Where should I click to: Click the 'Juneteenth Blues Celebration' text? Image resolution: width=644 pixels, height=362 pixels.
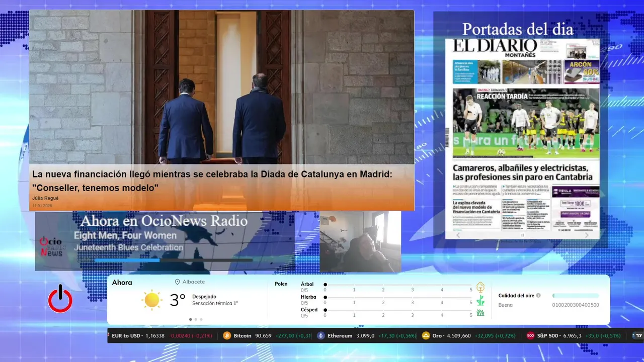coord(128,247)
